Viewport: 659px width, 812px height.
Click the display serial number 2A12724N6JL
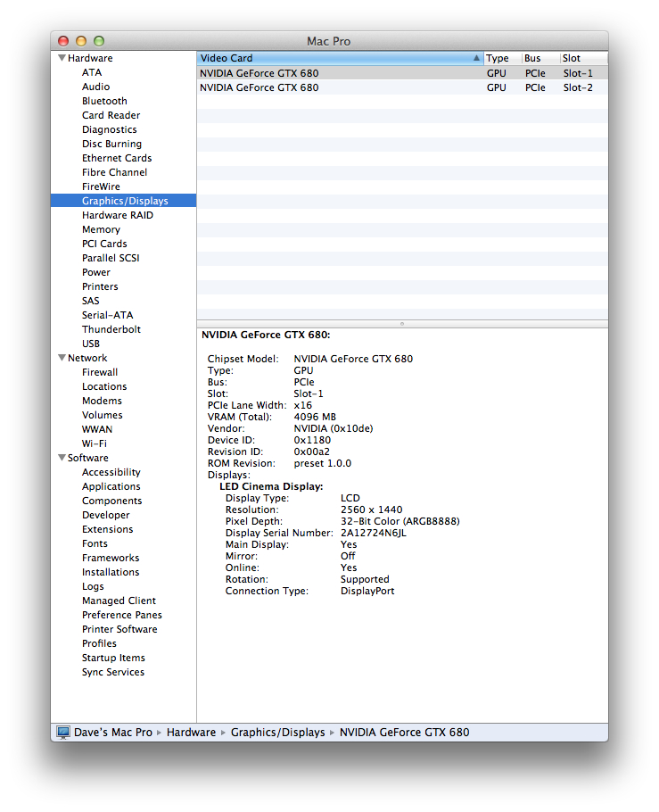click(374, 533)
